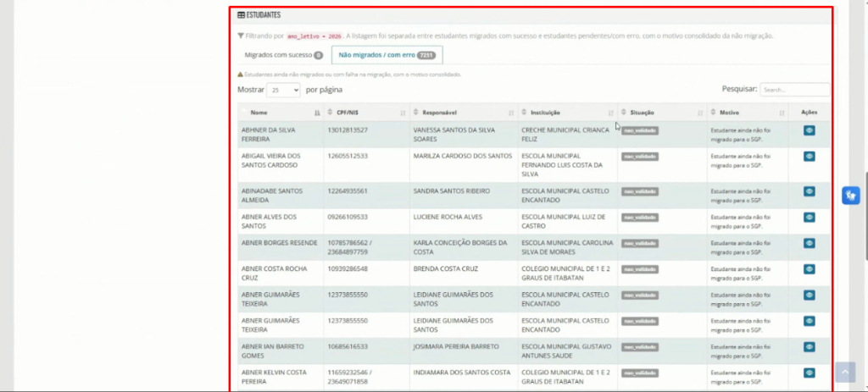Open eye icon for ABIGAIL VIEIRA DOS SANTOS CARDOSO
This screenshot has width=868, height=392.
tap(810, 157)
